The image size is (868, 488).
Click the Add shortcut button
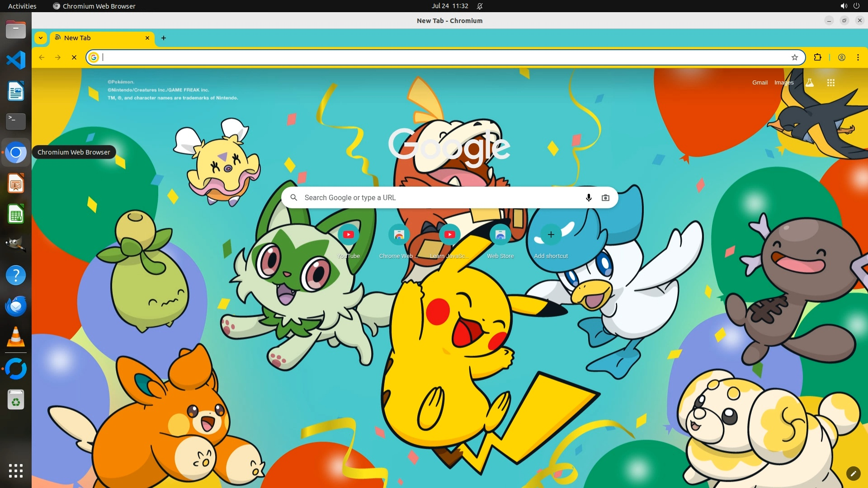[551, 235]
